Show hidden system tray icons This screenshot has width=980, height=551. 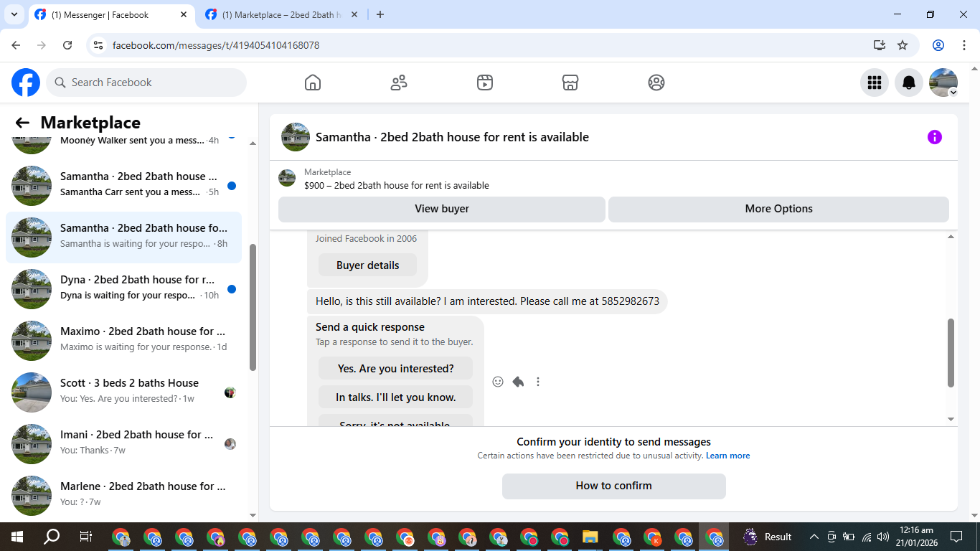[814, 537]
